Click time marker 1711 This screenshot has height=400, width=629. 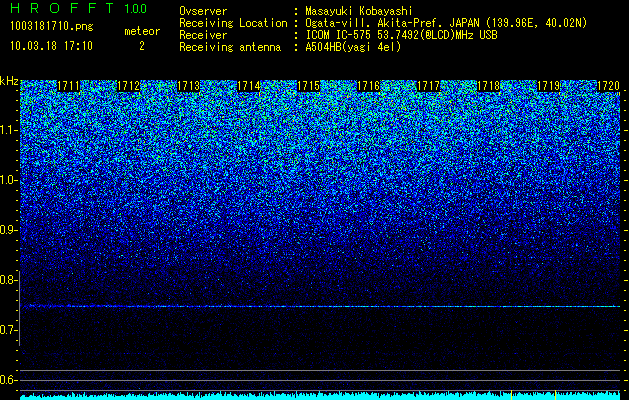tap(69, 86)
